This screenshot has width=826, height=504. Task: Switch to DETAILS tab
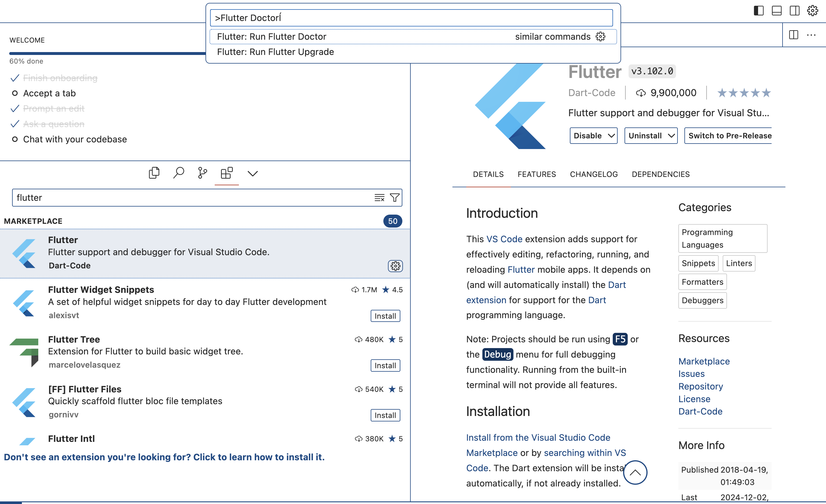tap(488, 174)
